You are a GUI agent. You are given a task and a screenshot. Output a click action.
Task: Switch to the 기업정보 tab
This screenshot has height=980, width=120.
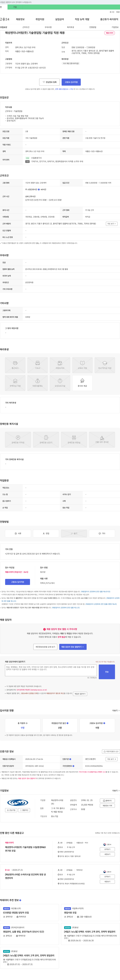(x=115, y=27)
